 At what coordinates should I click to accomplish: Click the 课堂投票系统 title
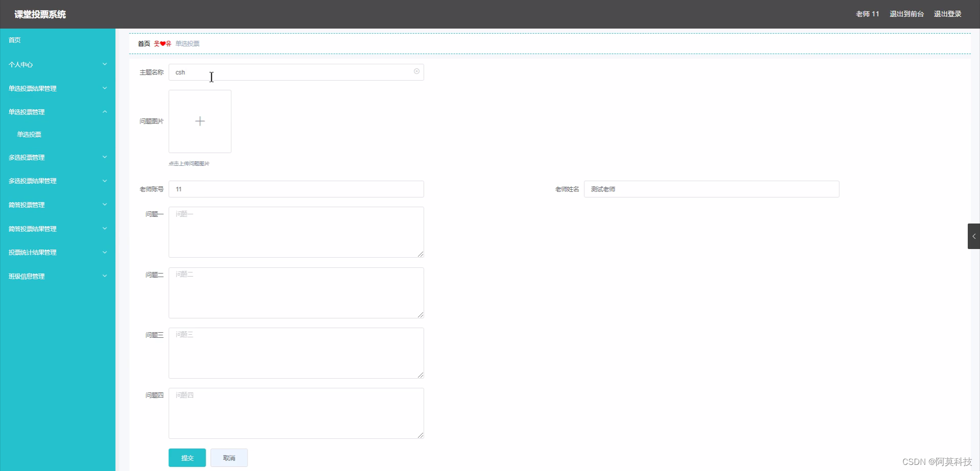click(40, 14)
